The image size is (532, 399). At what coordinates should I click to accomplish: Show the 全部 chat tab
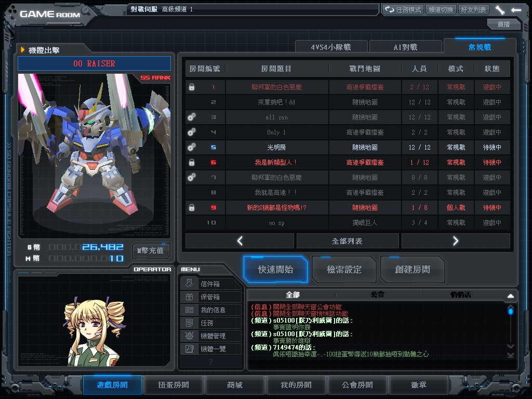click(292, 295)
